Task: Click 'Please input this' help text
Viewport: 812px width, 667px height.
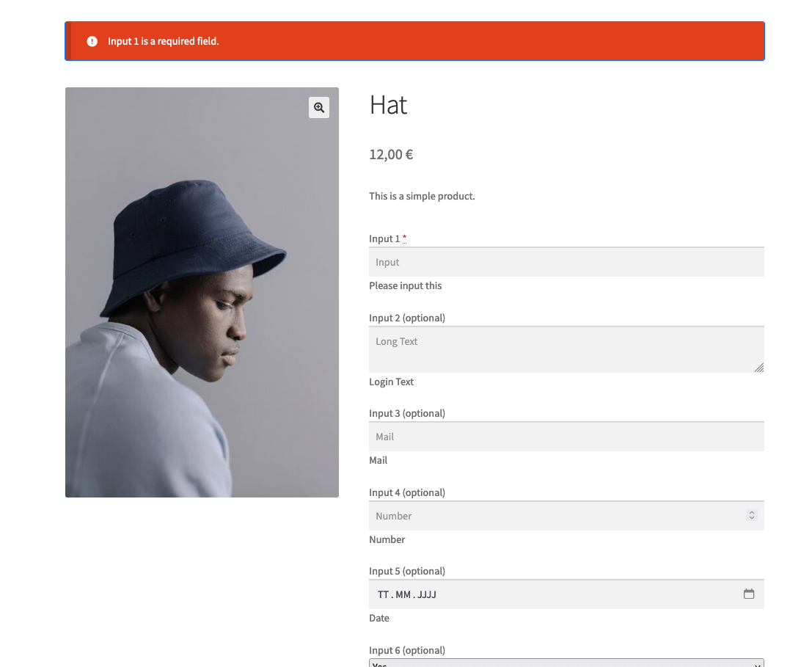Action: [406, 286]
